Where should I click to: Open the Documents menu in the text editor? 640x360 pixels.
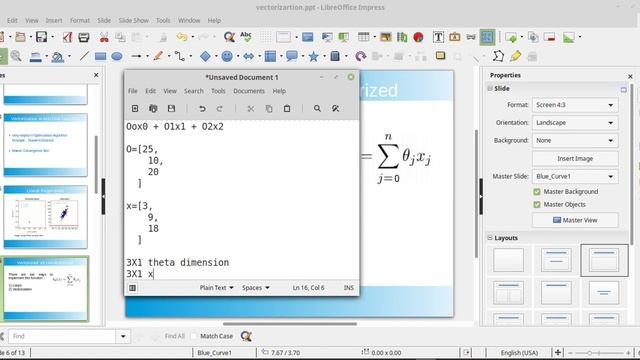coord(249,91)
